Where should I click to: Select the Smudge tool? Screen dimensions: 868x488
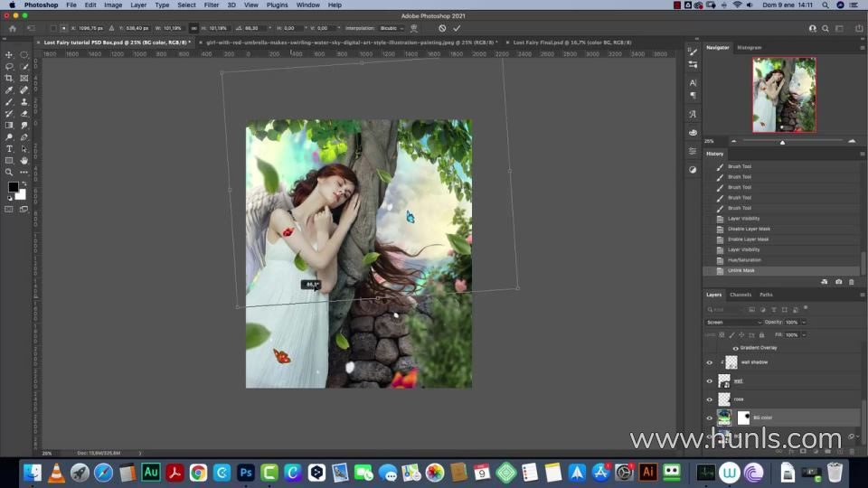pyautogui.click(x=24, y=126)
